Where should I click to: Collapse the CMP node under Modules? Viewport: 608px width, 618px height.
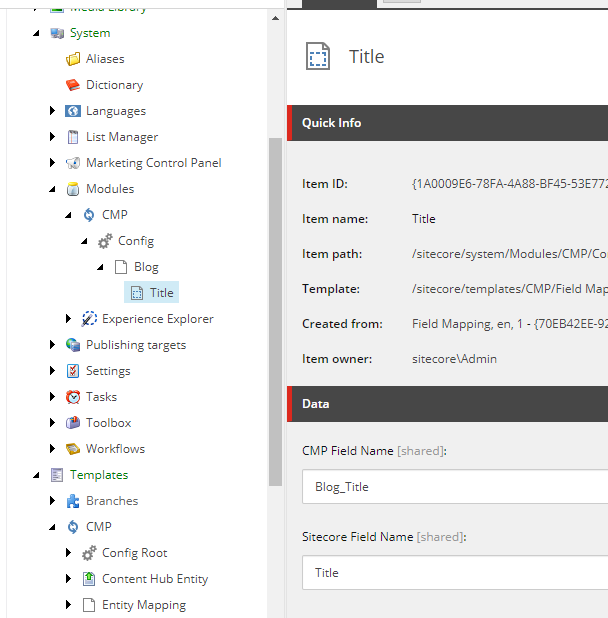[x=68, y=216]
